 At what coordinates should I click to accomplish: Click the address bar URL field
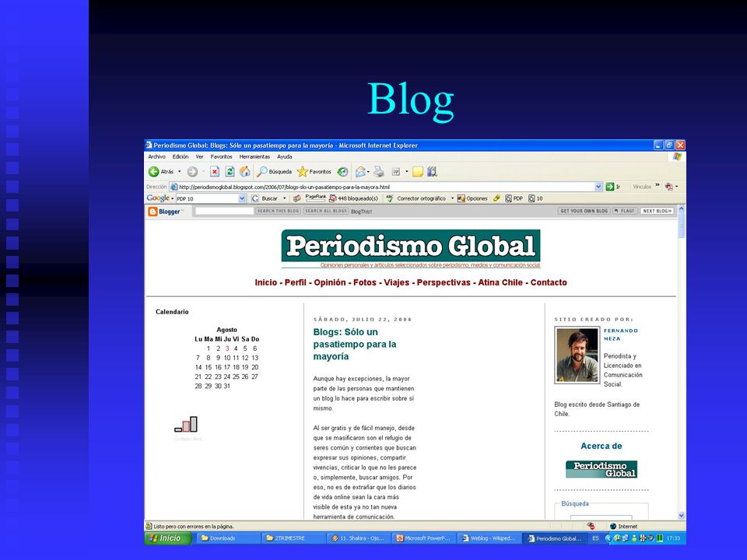click(383, 187)
